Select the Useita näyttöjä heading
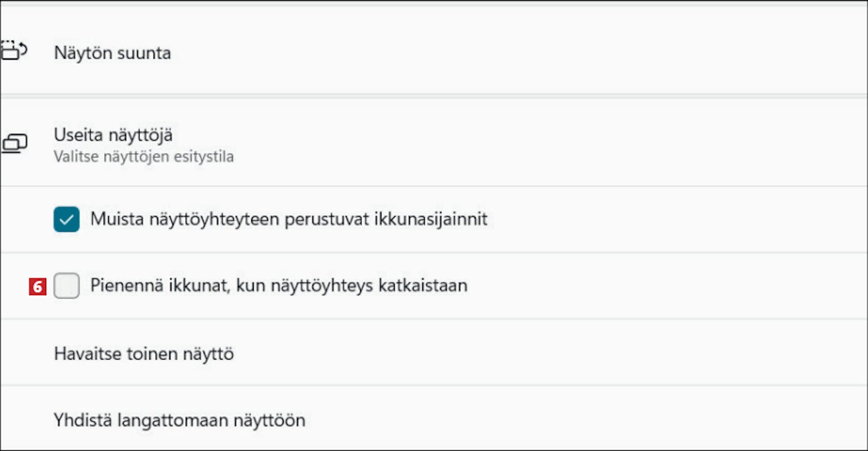The height and width of the screenshot is (451, 868). pyautogui.click(x=113, y=135)
